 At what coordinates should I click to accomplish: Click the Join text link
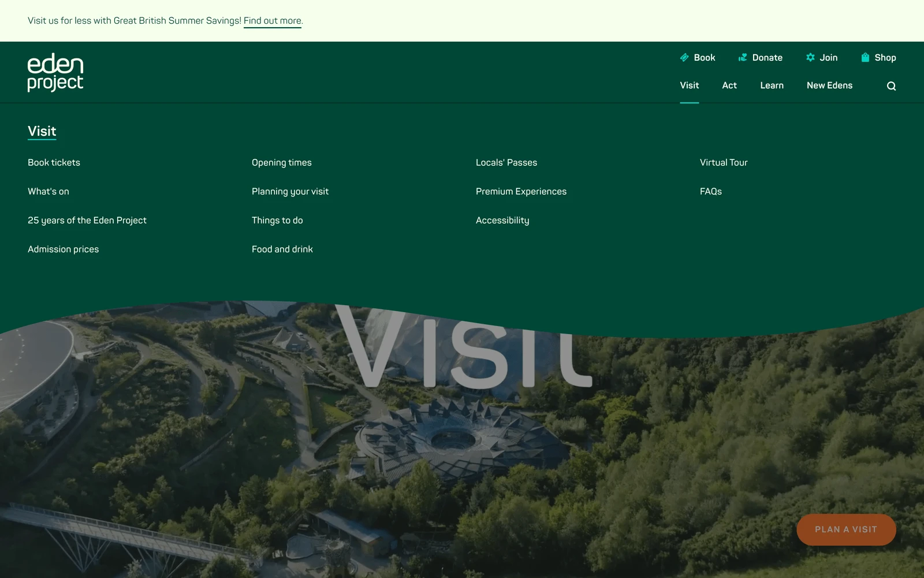pyautogui.click(x=828, y=58)
